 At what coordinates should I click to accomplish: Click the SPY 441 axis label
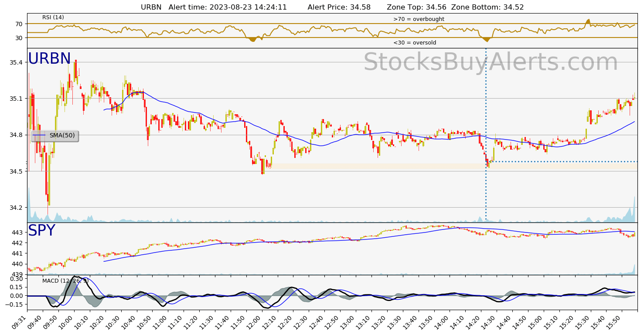coord(17,253)
